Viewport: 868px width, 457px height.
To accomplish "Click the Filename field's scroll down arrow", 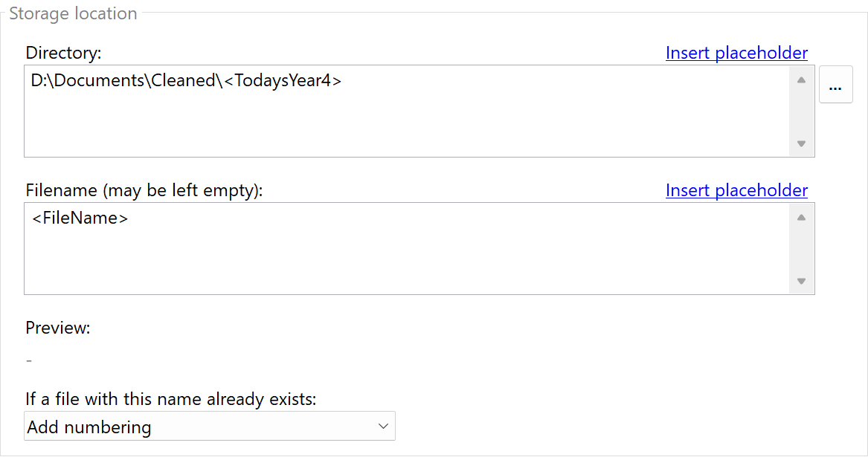I will (x=801, y=281).
